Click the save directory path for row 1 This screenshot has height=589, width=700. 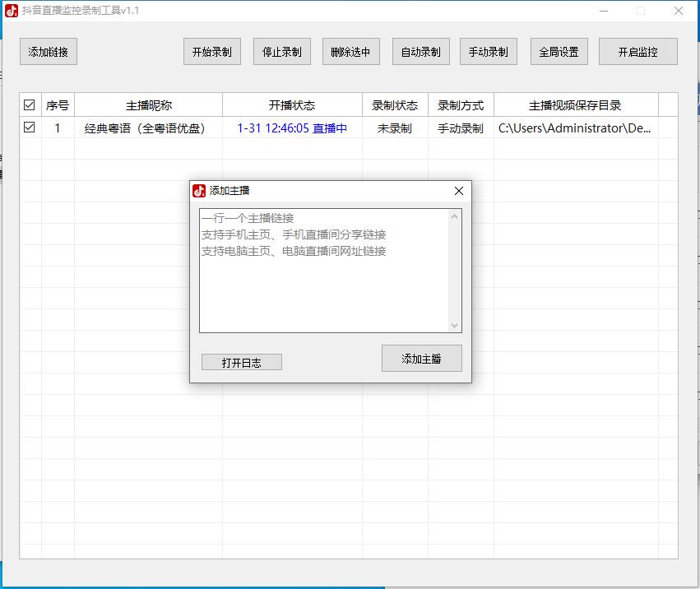(577, 128)
